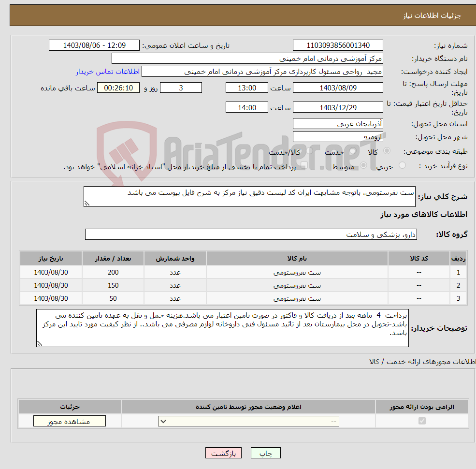Viewport: 476px width, 469px height.
Task: Click the مشاهده مجوز button
Action: coord(69,421)
